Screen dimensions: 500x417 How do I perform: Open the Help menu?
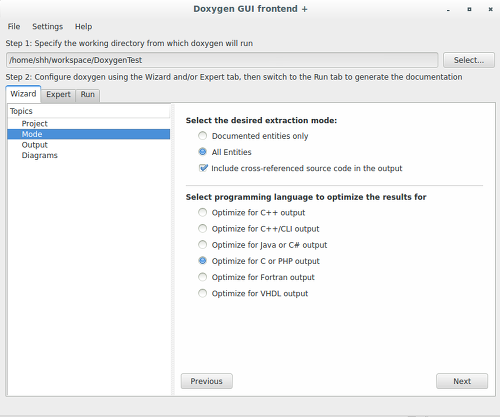(83, 26)
